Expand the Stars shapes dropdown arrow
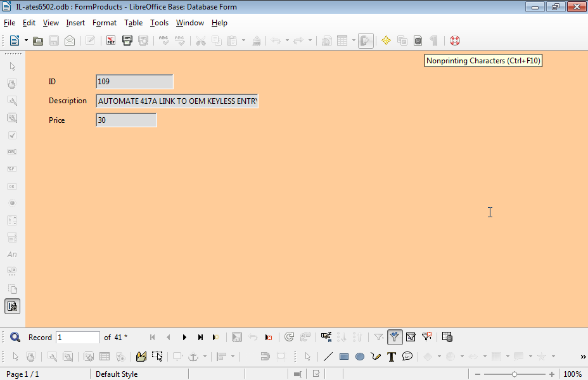 (x=554, y=357)
